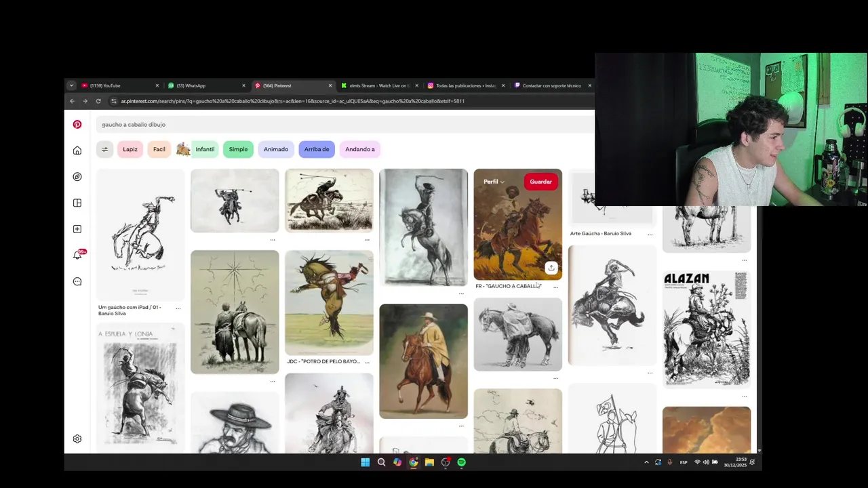The height and width of the screenshot is (488, 868).
Task: Open JDC - "POTRO DE PELO BAYO" title
Action: pos(323,362)
